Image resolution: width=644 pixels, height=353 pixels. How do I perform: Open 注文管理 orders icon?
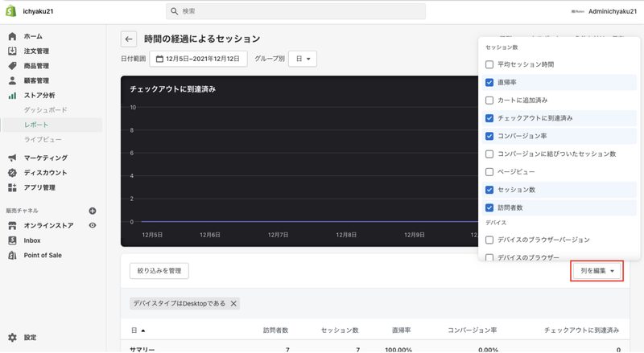click(x=12, y=51)
